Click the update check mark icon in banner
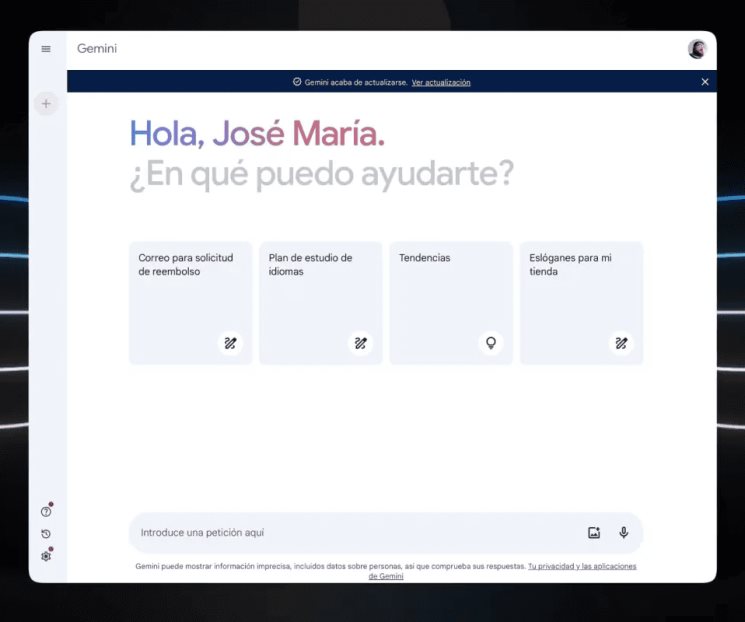Image resolution: width=745 pixels, height=622 pixels. coord(297,82)
